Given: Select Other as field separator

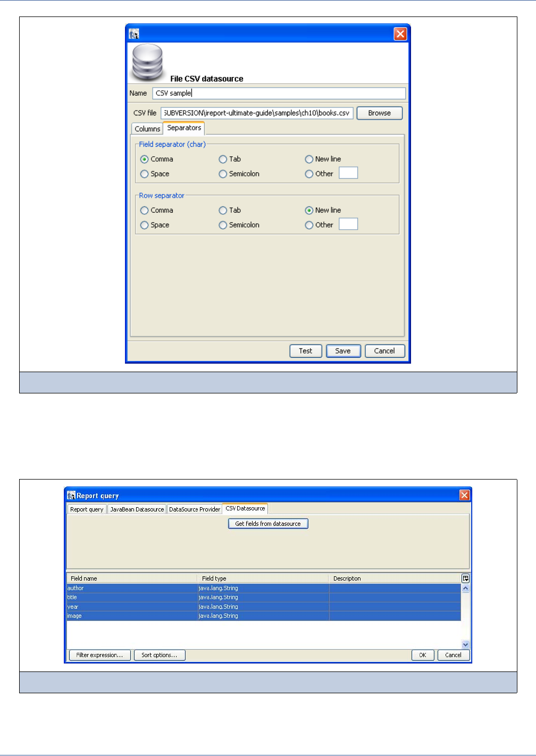Looking at the screenshot, I should (319, 174).
